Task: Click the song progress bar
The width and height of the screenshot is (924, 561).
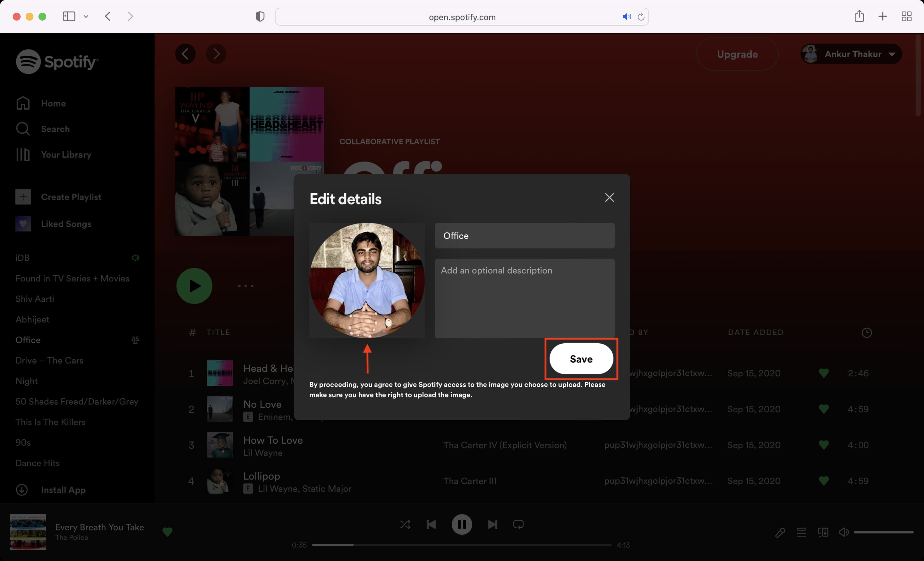Action: 462,545
